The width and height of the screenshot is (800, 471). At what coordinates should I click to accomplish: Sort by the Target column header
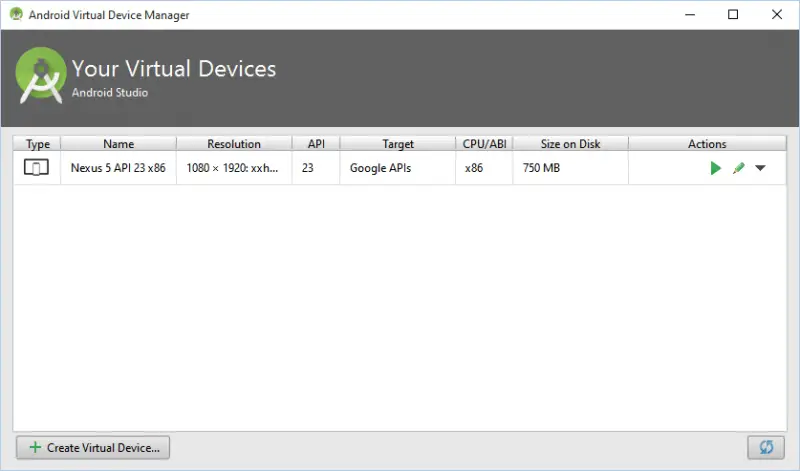pyautogui.click(x=398, y=144)
